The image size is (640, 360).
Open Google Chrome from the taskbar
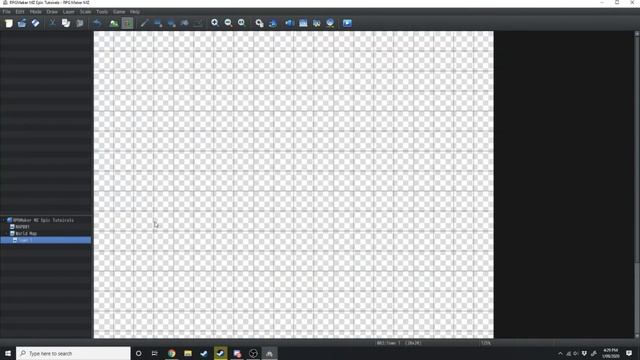(171, 353)
